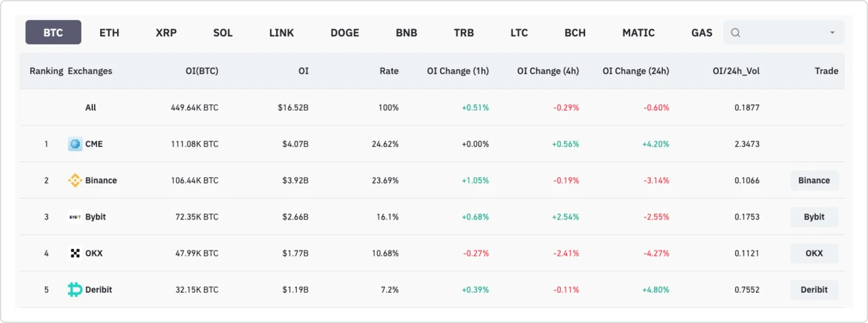Click the search magnifier icon
The image size is (868, 323).
pos(736,32)
